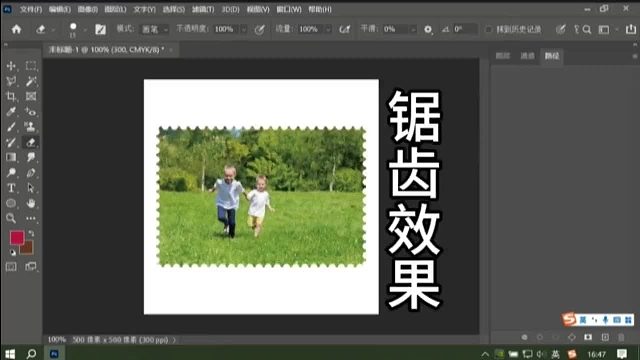
Task: Select the Frame tool
Action: coord(31,96)
